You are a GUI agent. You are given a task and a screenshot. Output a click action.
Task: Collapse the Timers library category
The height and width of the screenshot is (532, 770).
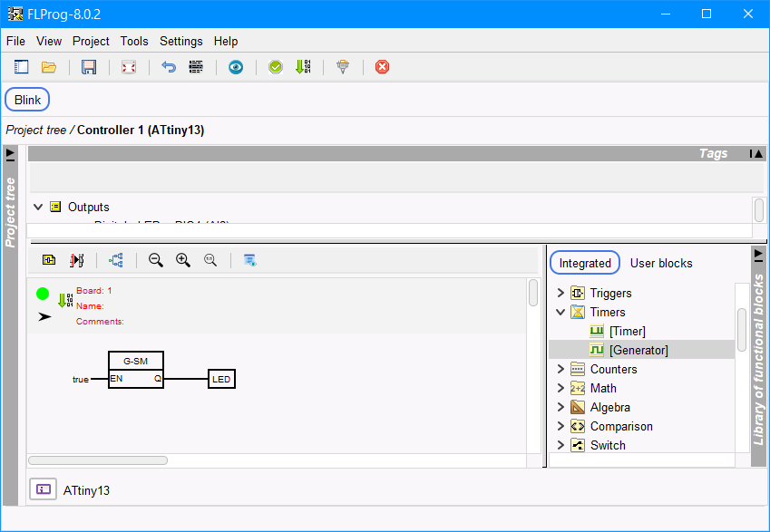[560, 312]
